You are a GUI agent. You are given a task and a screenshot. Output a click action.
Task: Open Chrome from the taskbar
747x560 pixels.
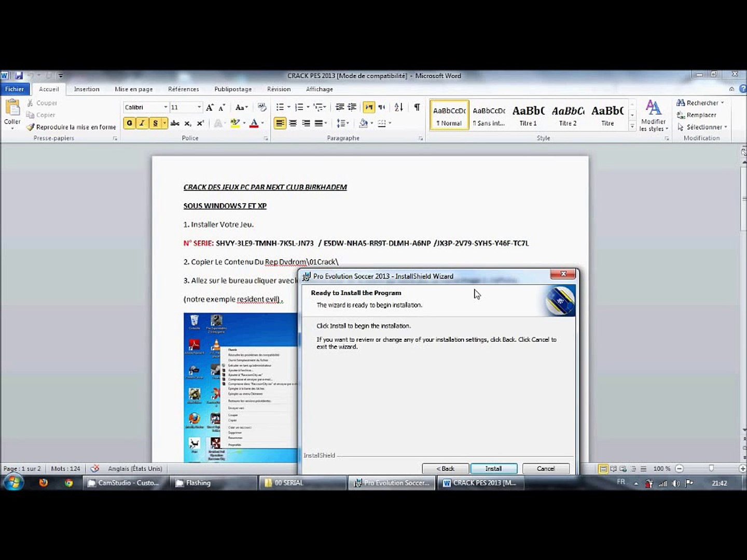(x=68, y=483)
